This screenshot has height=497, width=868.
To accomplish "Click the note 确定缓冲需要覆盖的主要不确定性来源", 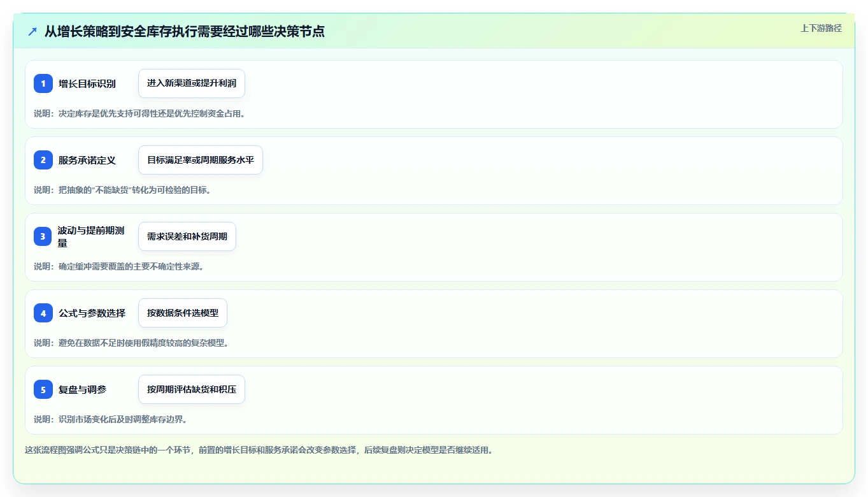I will point(119,266).
